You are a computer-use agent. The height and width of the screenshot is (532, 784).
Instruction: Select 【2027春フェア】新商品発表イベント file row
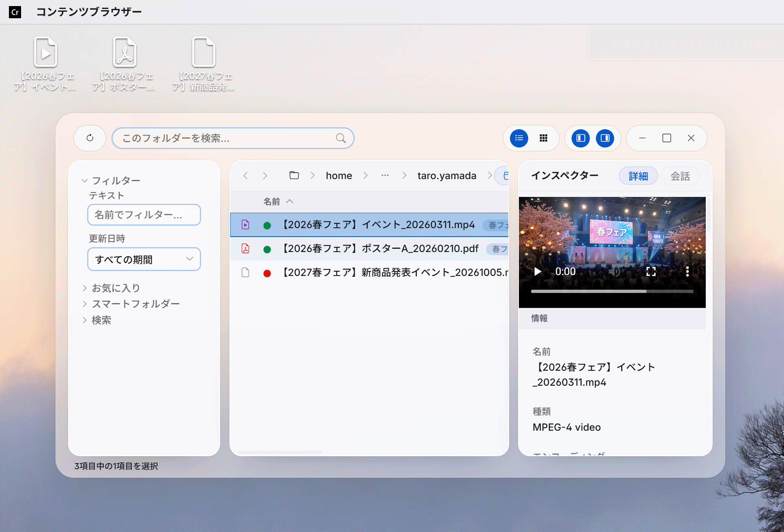369,272
